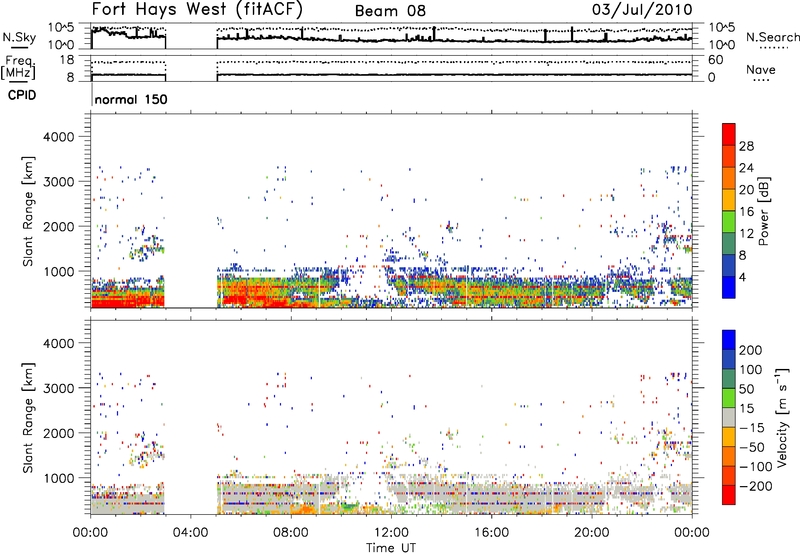Click the 12 label on the Power colorbar
Image resolution: width=800 pixels, height=554 pixels.
pyautogui.click(x=746, y=234)
